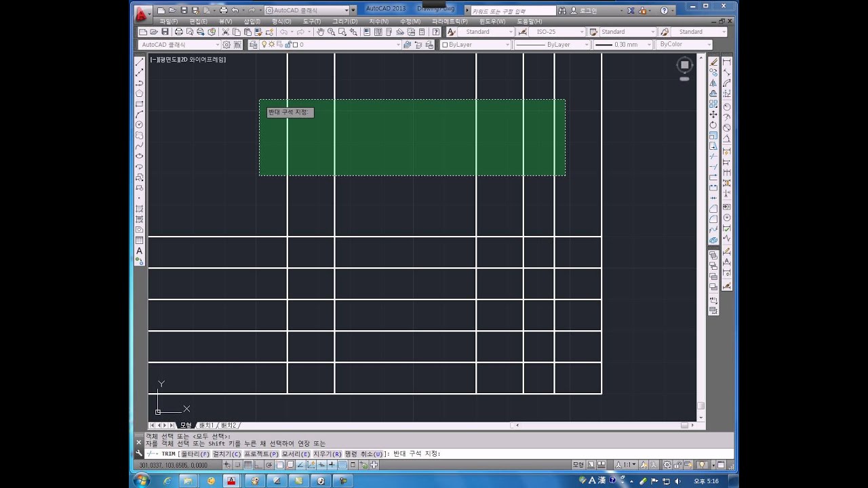The width and height of the screenshot is (868, 488).
Task: Click the Layer Properties Manager icon
Action: pyautogui.click(x=253, y=45)
